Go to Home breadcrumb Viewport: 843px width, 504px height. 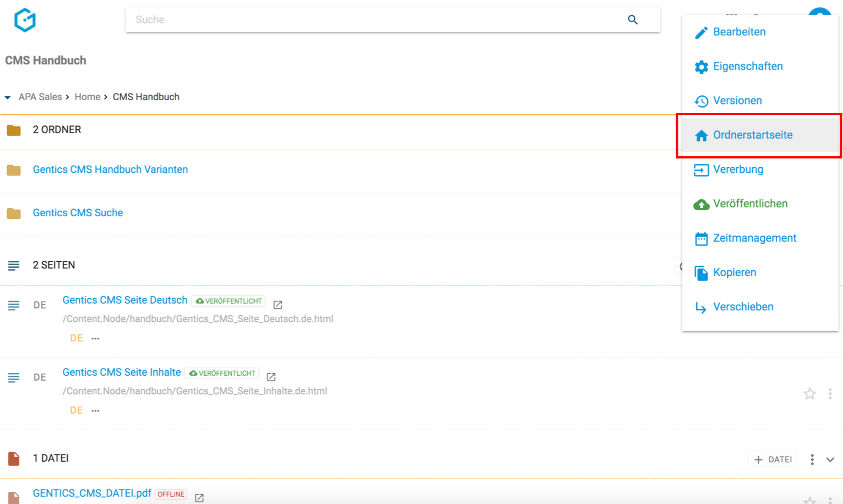pos(88,97)
